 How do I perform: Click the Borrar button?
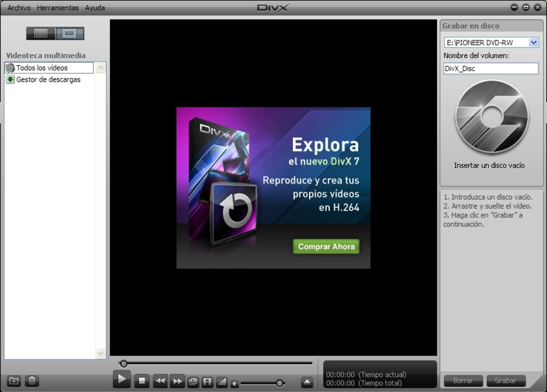[463, 381]
